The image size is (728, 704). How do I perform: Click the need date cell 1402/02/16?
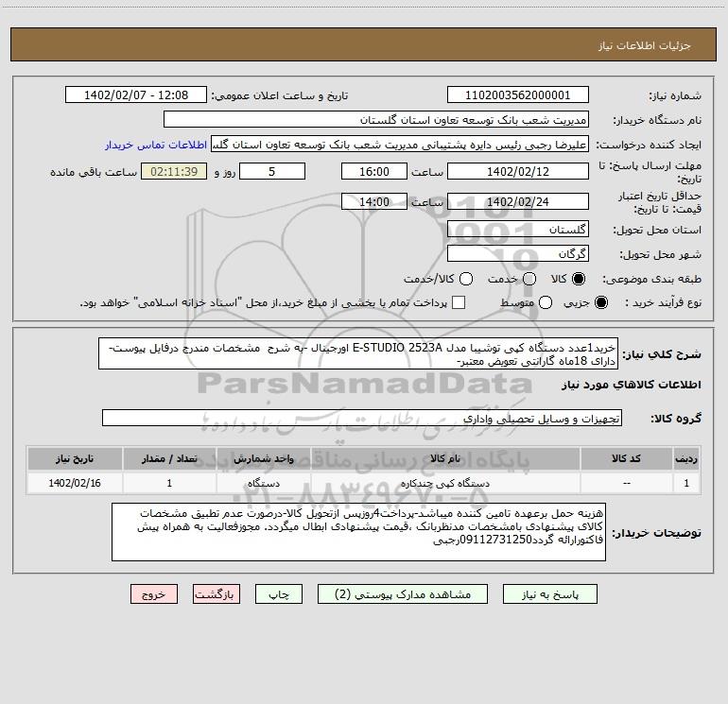point(75,483)
